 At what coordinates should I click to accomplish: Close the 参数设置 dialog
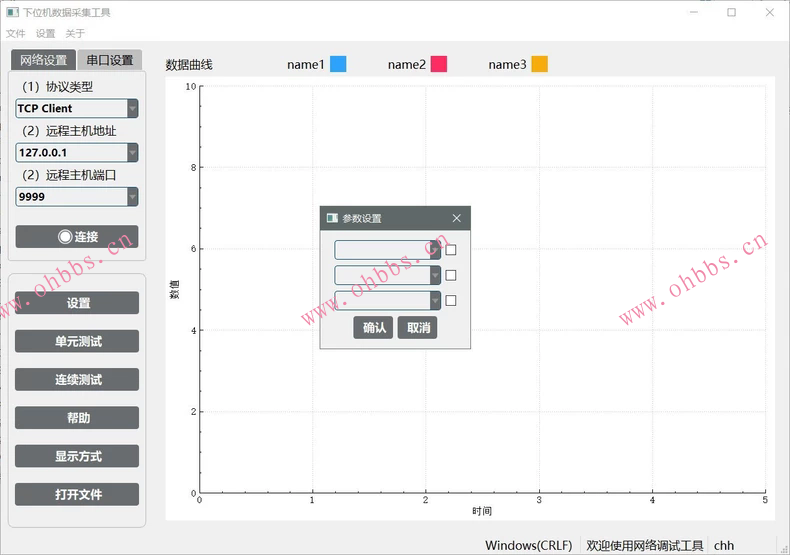coord(456,218)
